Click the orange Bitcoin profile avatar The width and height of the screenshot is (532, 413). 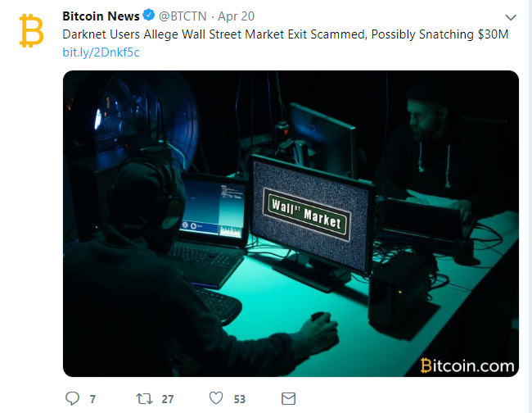pyautogui.click(x=32, y=30)
